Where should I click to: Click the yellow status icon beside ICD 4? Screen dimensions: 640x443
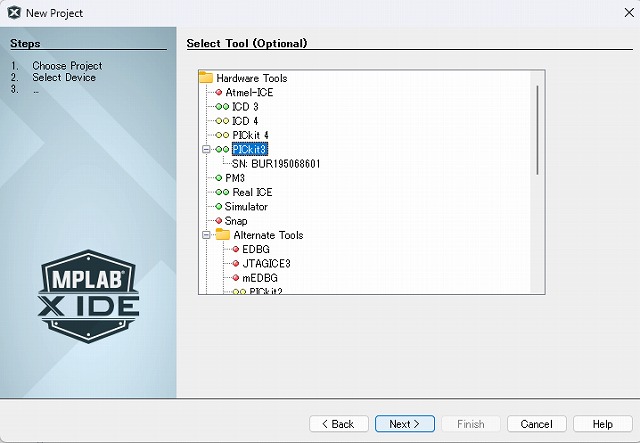[221, 121]
